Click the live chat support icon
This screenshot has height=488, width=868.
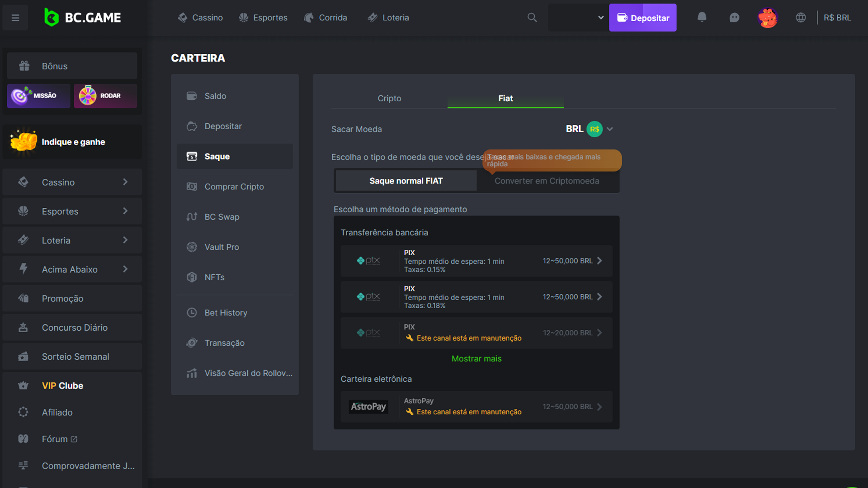pos(734,17)
